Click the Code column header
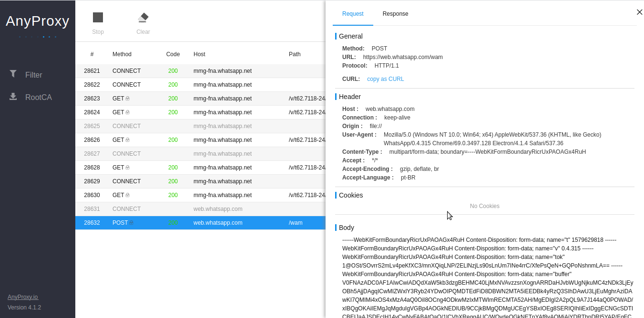The height and width of the screenshot is (318, 644). [x=173, y=54]
